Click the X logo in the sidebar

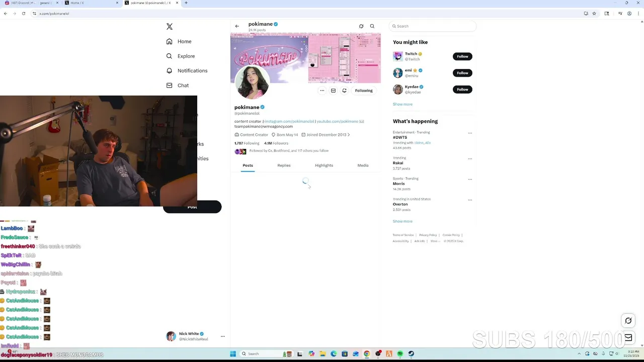coord(170,27)
